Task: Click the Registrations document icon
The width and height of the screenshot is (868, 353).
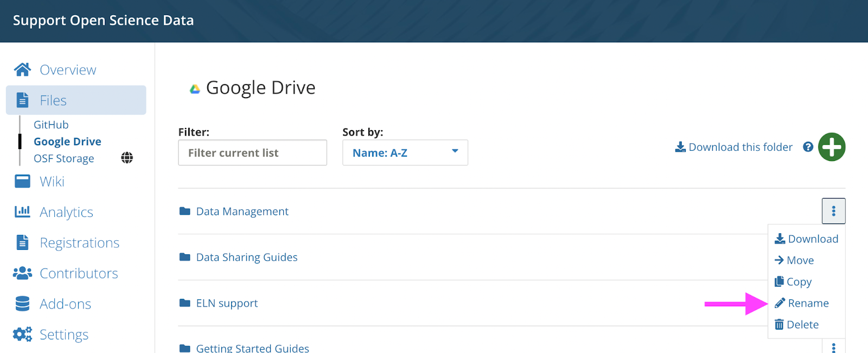Action: (22, 242)
